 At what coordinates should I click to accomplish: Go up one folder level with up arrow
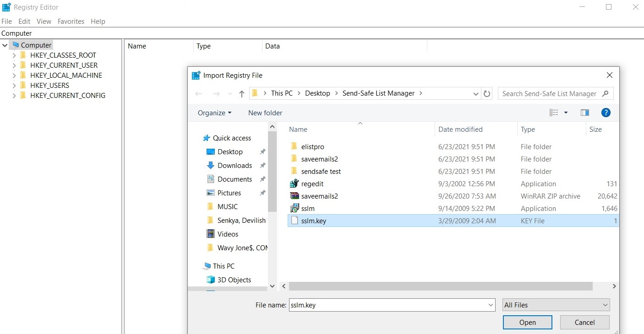pyautogui.click(x=242, y=94)
